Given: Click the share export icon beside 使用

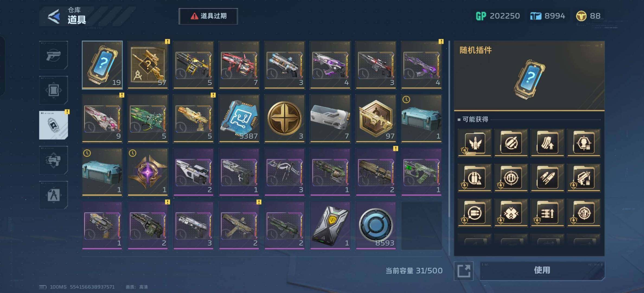Looking at the screenshot, I should 464,271.
